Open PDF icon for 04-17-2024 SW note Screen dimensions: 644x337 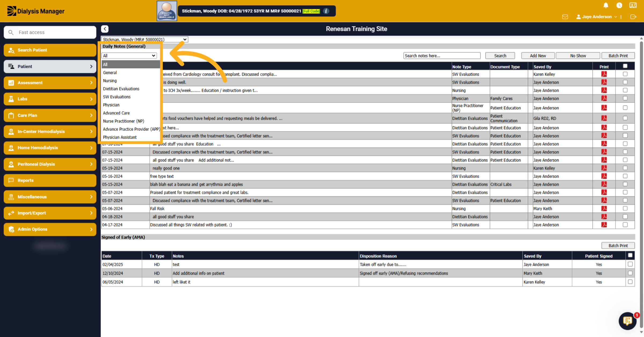(604, 225)
